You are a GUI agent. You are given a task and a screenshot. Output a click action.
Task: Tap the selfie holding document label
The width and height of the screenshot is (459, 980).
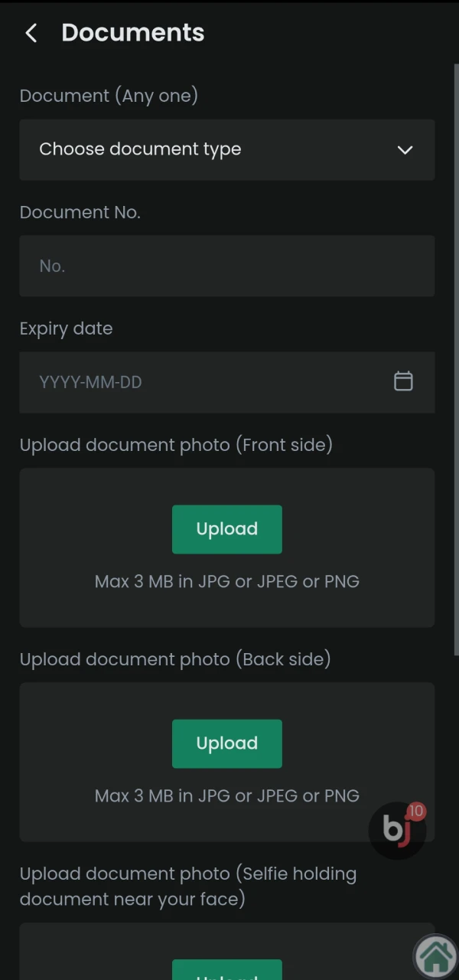(x=187, y=886)
